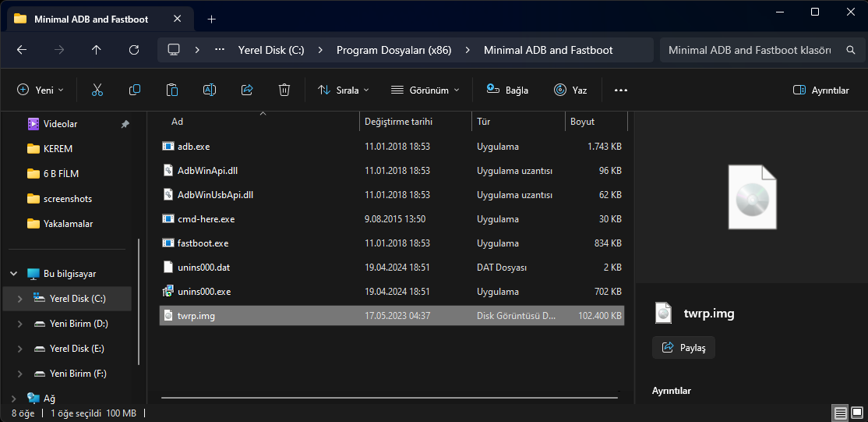Click the Bağla mount button
Screen dimensions: 868x422
(x=507, y=90)
